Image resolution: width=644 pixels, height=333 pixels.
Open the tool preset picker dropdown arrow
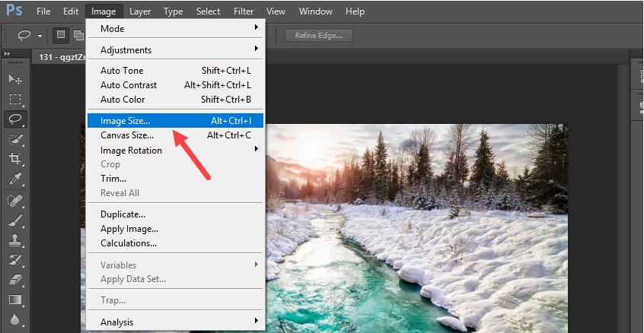(x=40, y=36)
